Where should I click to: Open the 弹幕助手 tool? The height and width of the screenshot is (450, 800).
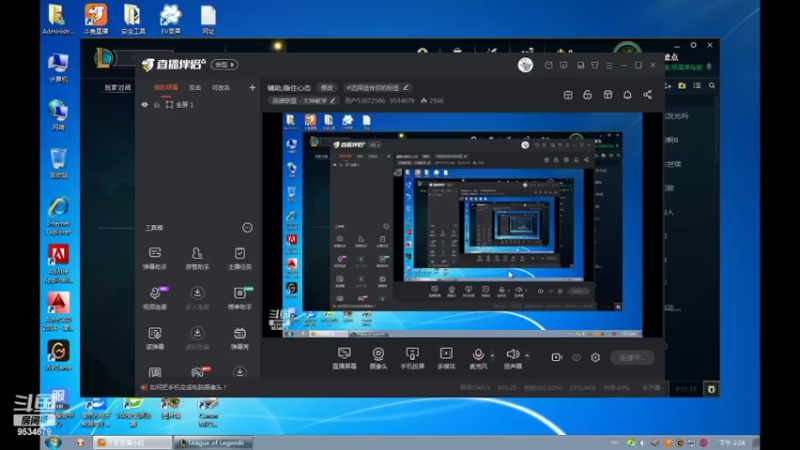point(155,258)
